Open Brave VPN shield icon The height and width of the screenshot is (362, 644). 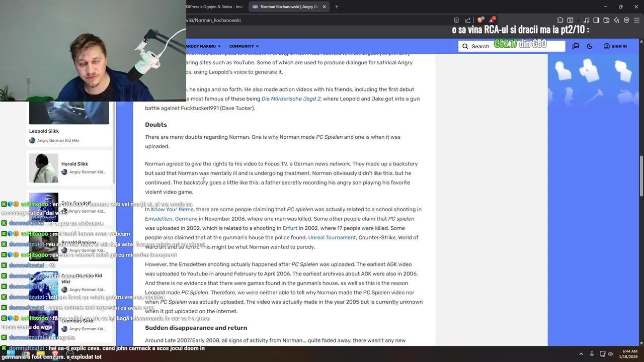coord(626,20)
